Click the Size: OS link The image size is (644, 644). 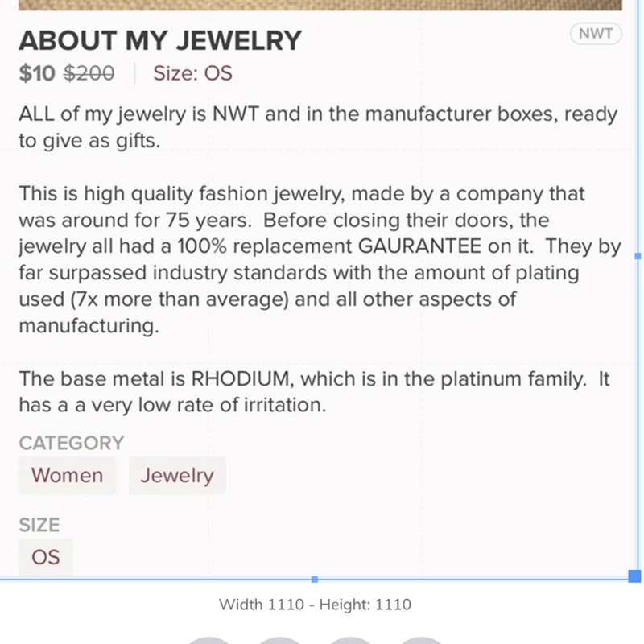(x=192, y=73)
